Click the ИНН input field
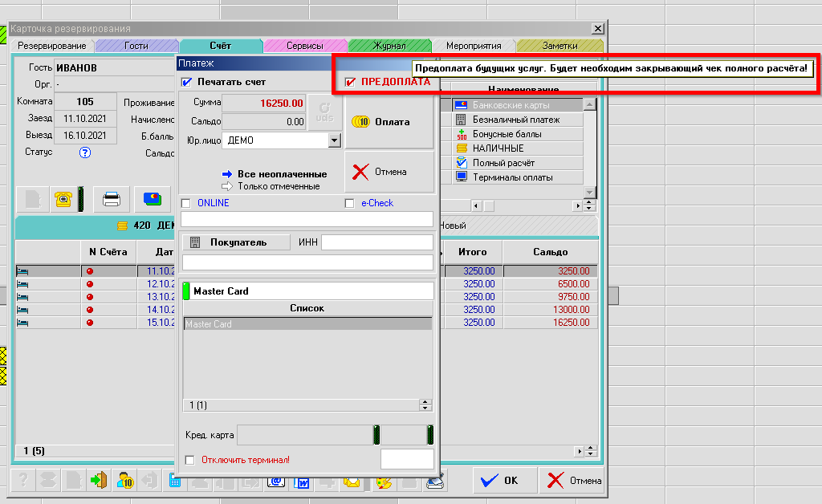The width and height of the screenshot is (822, 504). (x=376, y=242)
